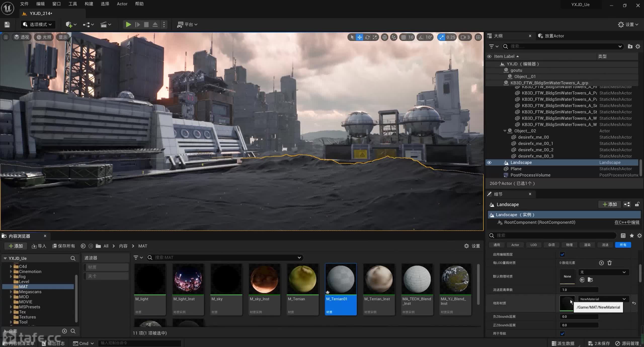Stop the simulation with the stop button

pos(146,24)
